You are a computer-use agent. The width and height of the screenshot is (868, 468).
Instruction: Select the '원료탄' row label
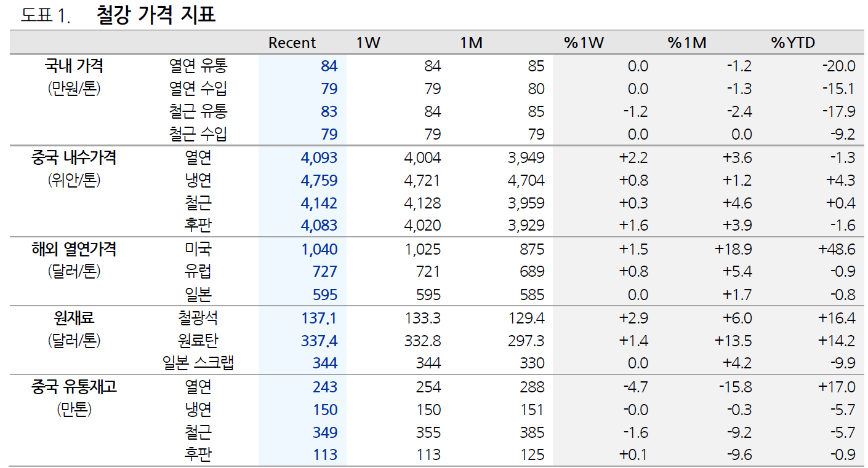[198, 340]
